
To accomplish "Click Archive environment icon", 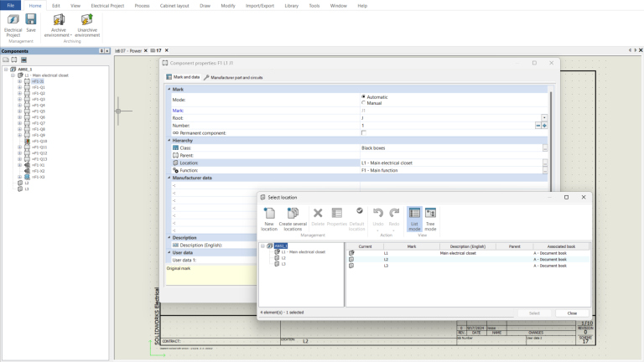I will click(x=59, y=19).
